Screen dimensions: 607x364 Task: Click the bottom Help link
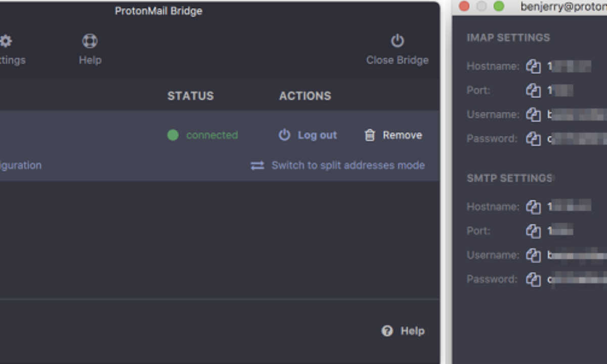[403, 331]
